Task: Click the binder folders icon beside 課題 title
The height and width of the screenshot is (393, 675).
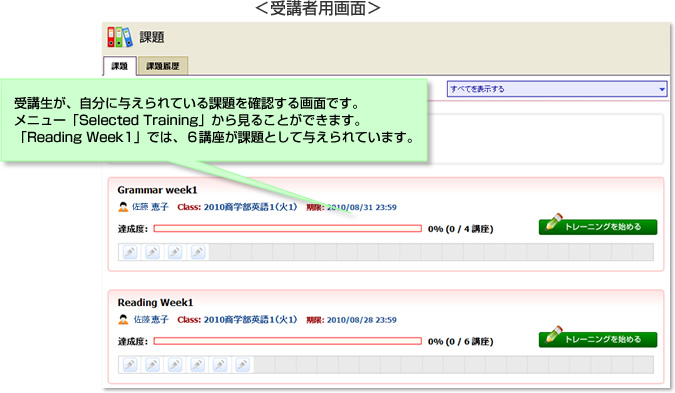Action: [x=120, y=37]
